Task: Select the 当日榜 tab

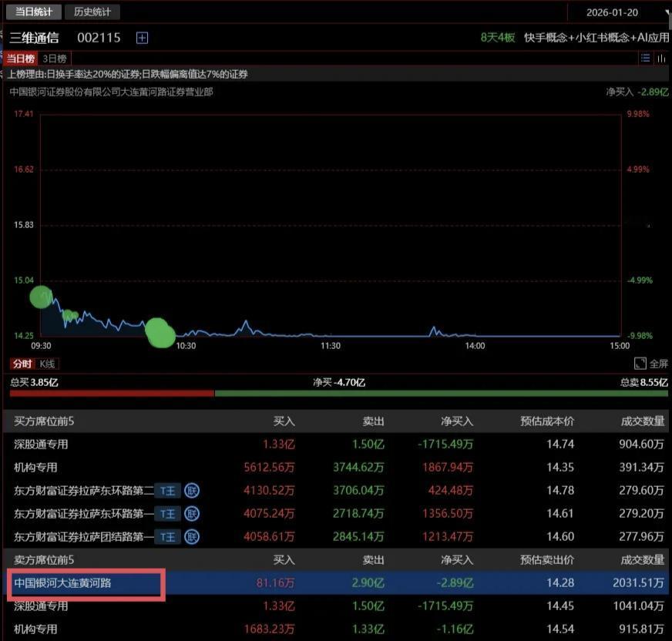Action: pyautogui.click(x=21, y=59)
